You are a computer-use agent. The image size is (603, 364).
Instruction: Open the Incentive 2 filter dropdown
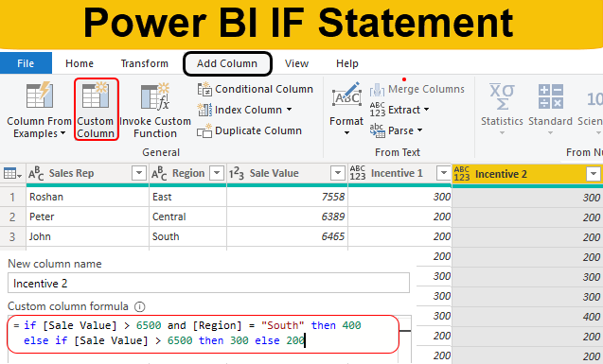coord(593,174)
